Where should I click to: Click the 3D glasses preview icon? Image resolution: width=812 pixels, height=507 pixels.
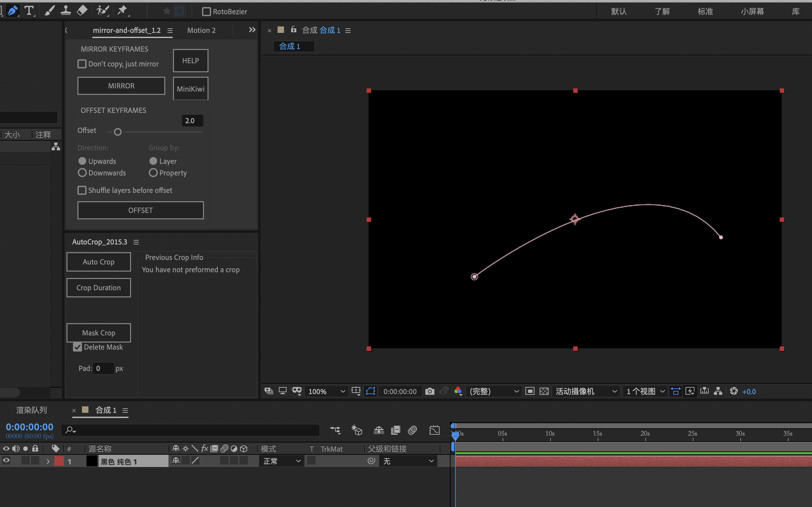pyautogui.click(x=297, y=391)
